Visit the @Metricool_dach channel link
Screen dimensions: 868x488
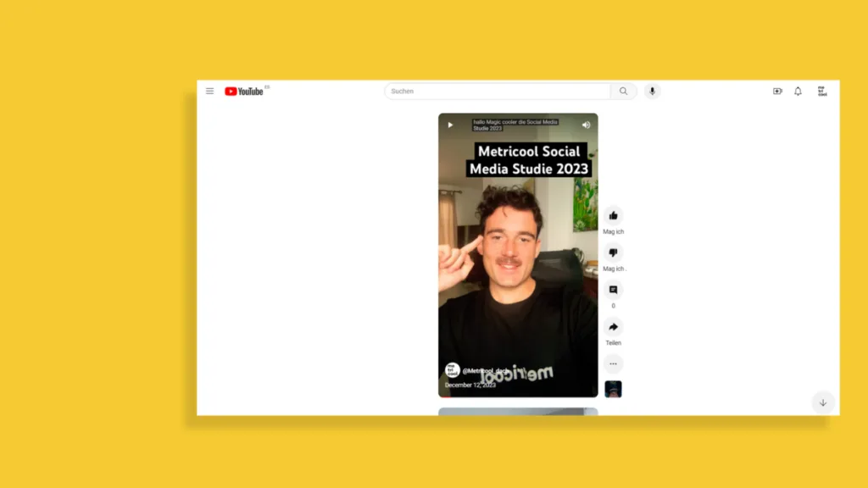pos(486,371)
